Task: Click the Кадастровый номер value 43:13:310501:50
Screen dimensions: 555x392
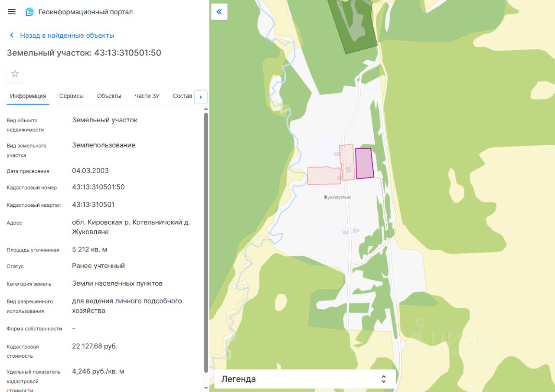Action: click(x=98, y=187)
